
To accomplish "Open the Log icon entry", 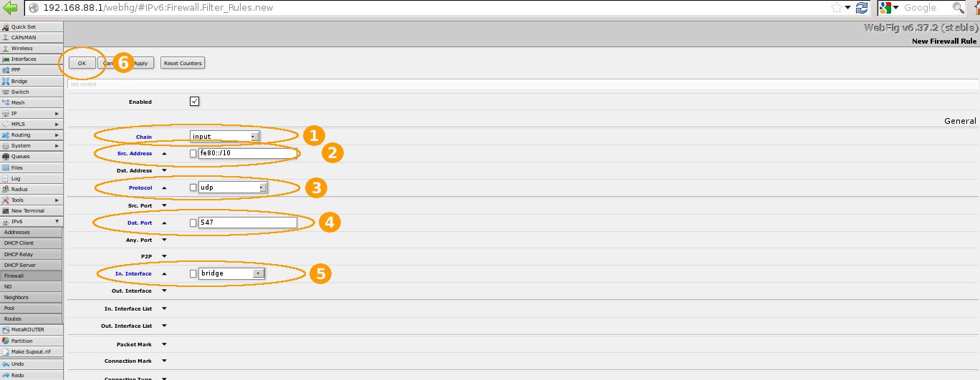I will [x=6, y=178].
